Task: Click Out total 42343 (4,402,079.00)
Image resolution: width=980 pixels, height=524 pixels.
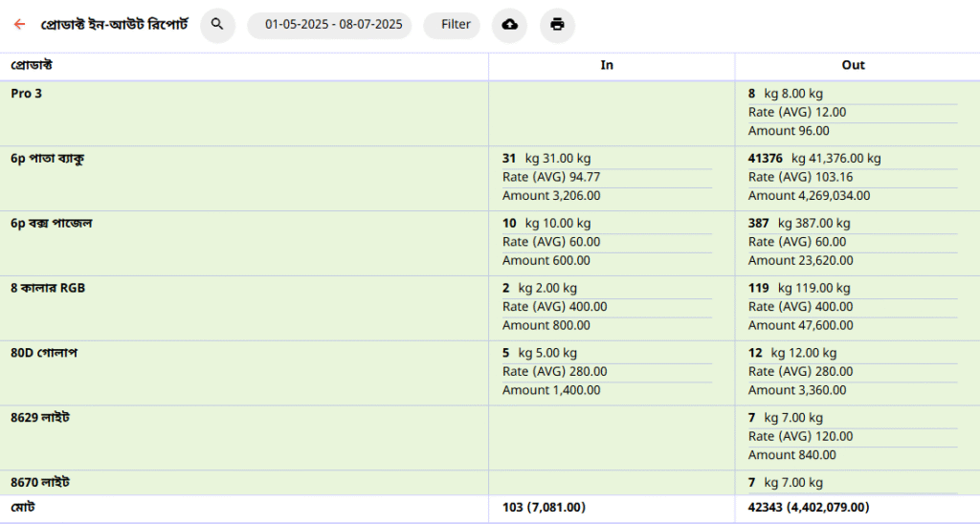Action: tap(809, 508)
